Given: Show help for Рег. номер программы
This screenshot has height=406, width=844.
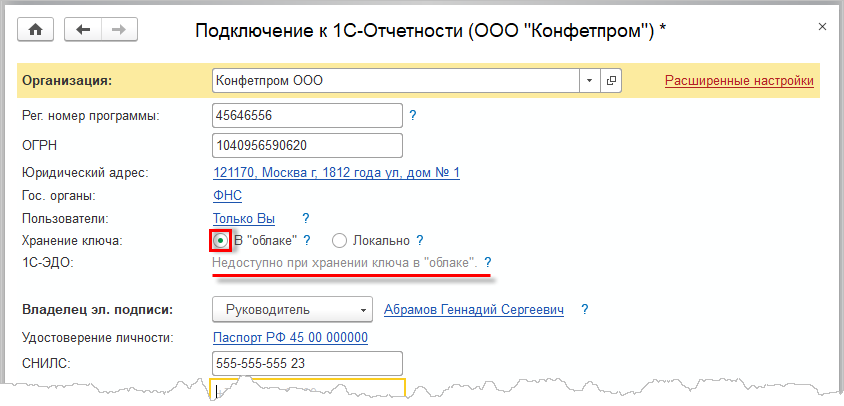Looking at the screenshot, I should tap(413, 115).
